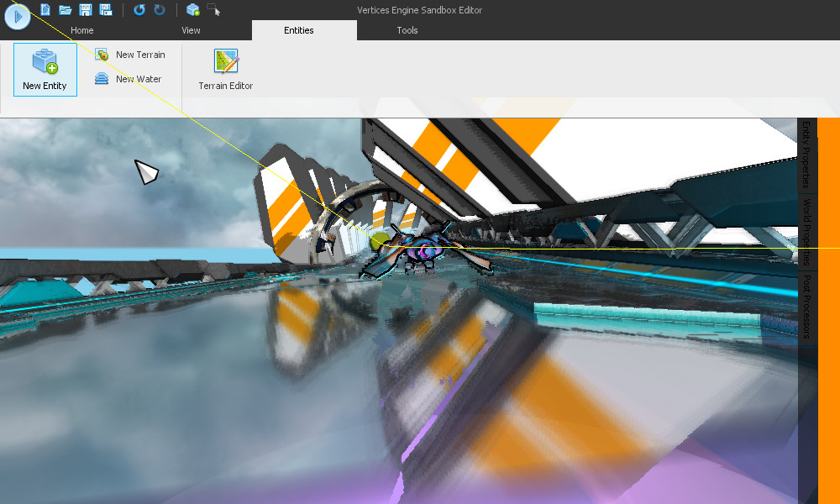
Task: Undo the last action
Action: [x=139, y=9]
